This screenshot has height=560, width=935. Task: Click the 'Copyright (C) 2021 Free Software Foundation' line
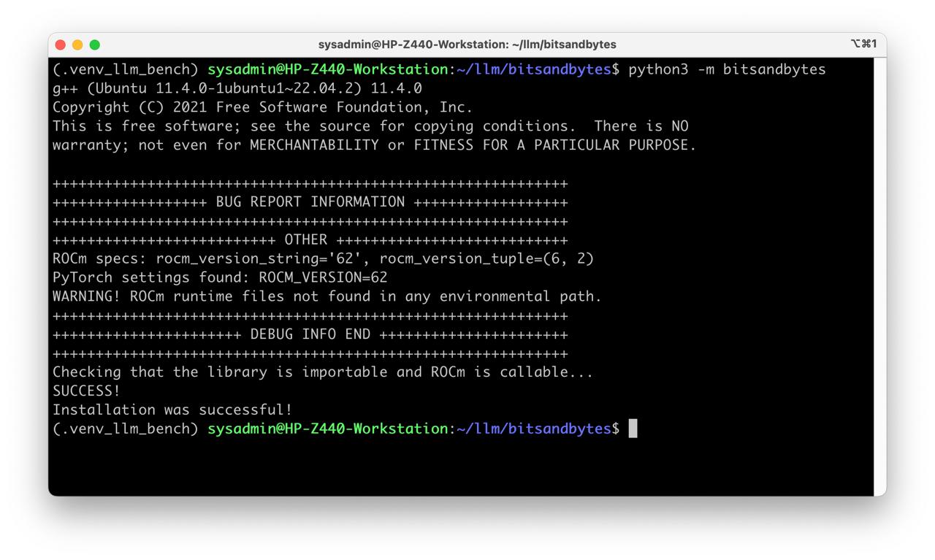tap(263, 107)
